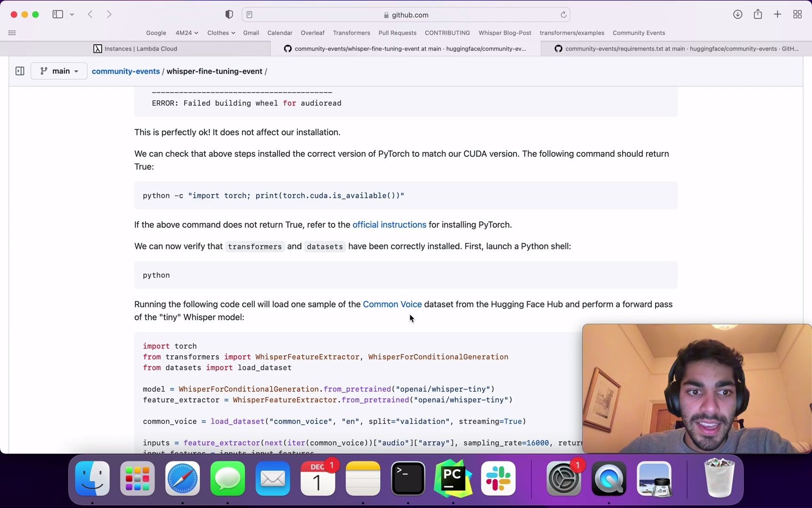Switch to requirements.txt tab
The image size is (812, 508).
pyautogui.click(x=676, y=48)
